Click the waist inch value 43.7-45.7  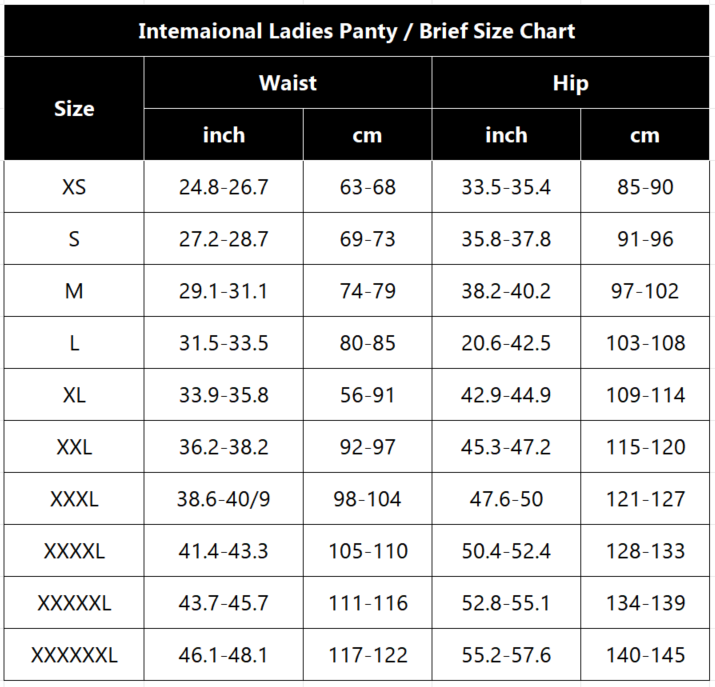pyautogui.click(x=223, y=603)
